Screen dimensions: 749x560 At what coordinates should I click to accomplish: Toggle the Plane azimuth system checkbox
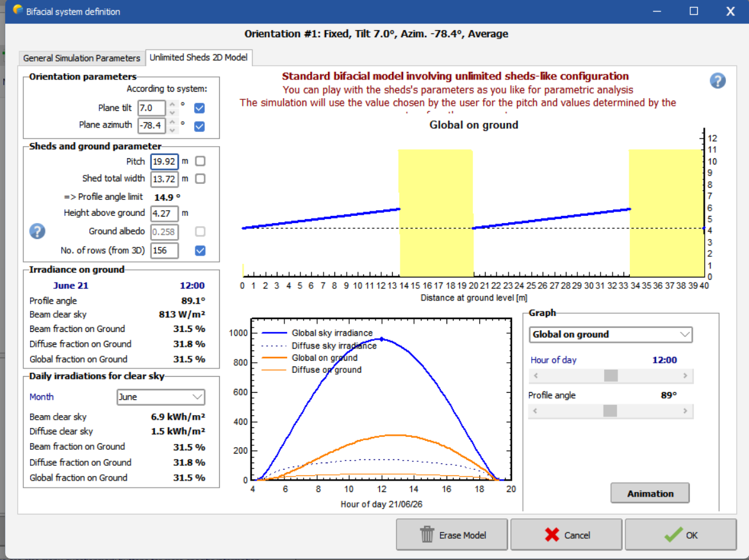click(199, 126)
